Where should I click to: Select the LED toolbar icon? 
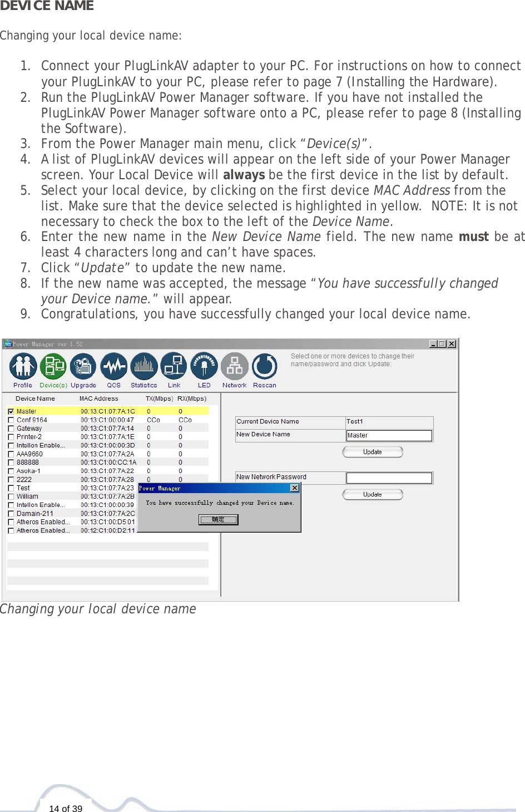point(204,366)
